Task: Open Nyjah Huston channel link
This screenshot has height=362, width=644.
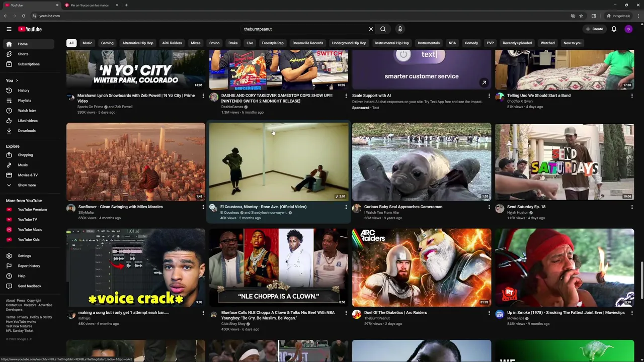Action: (518, 213)
